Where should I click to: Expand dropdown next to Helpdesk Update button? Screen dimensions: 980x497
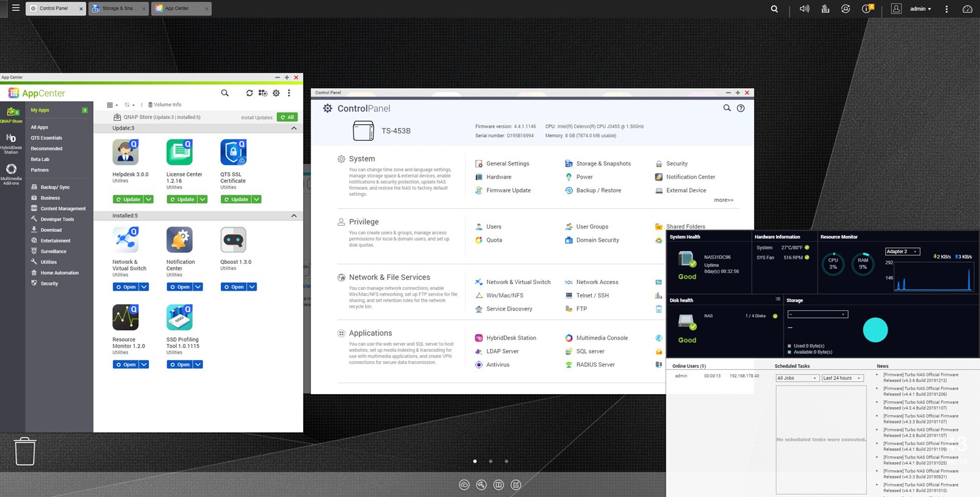(149, 199)
